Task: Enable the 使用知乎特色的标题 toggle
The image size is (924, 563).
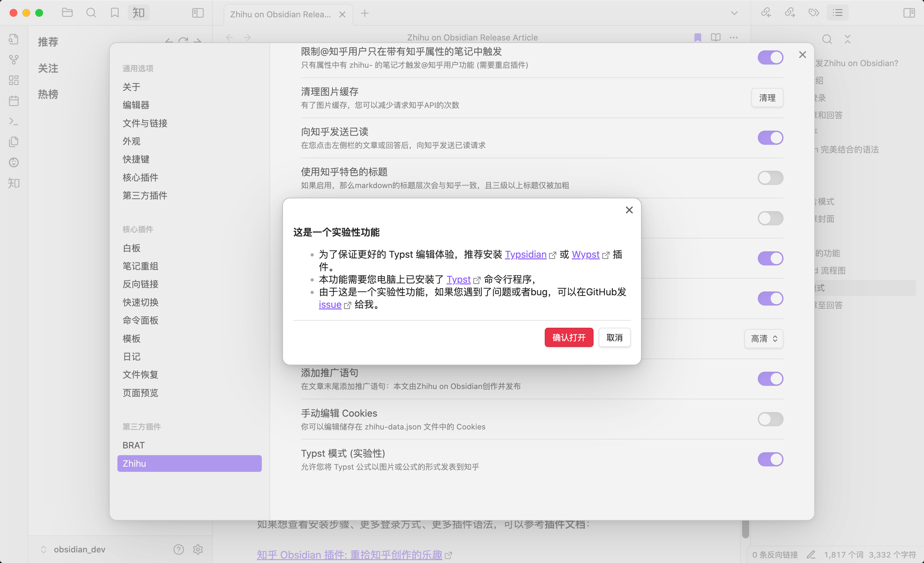Action: (x=771, y=178)
